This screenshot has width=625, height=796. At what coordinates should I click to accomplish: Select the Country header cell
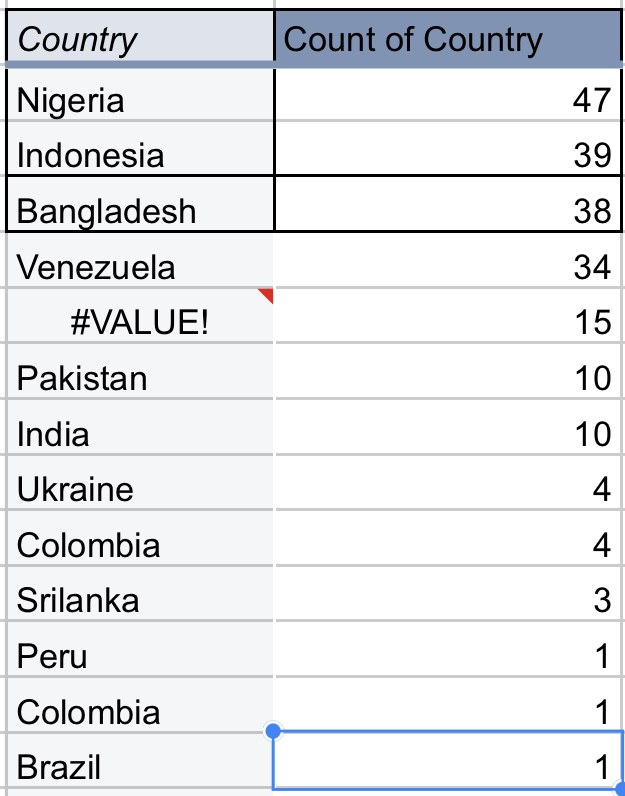point(140,37)
